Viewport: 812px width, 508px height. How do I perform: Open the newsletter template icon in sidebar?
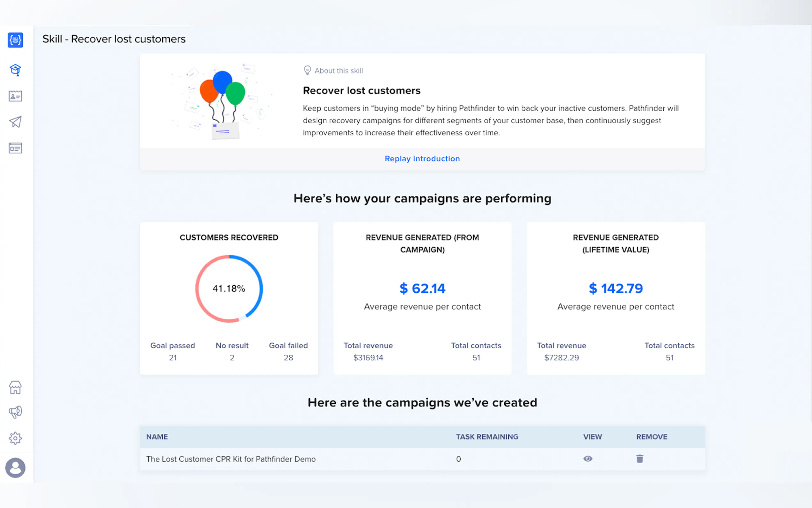[x=15, y=148]
